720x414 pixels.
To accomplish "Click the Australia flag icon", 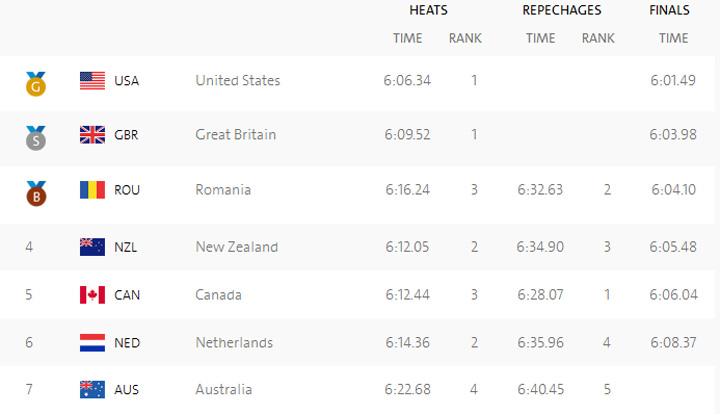I will 92,390.
